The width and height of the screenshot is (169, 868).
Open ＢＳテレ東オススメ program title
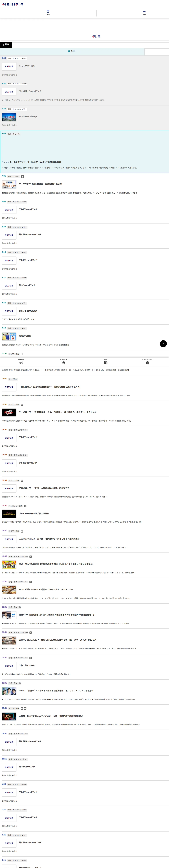(28, 311)
